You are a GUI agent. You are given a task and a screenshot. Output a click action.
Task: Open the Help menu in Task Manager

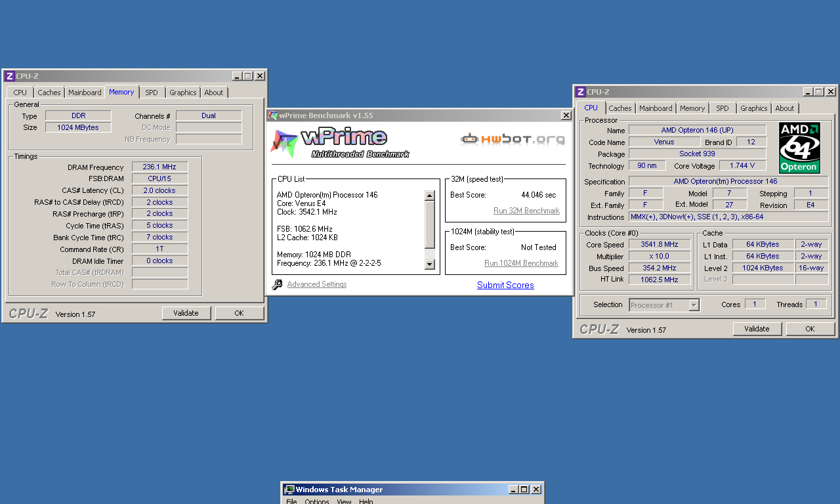point(366,501)
